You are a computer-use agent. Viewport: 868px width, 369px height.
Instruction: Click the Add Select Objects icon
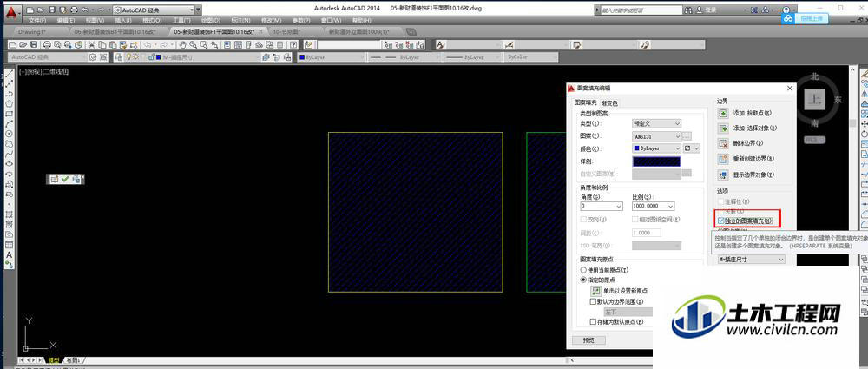[x=722, y=128]
